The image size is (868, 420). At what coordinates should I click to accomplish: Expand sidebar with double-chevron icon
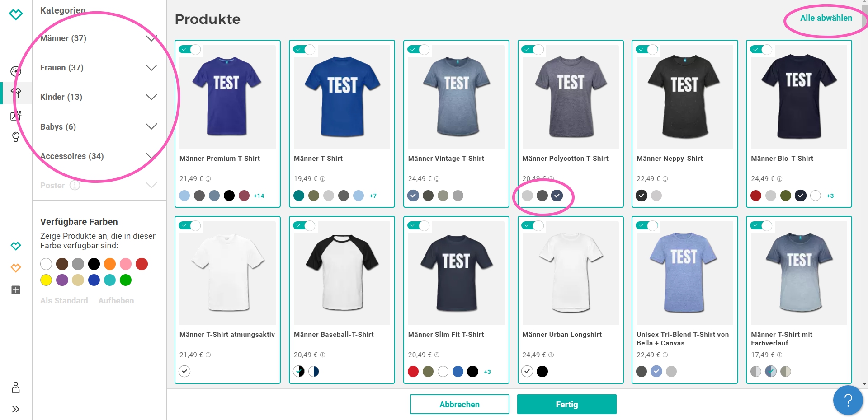pyautogui.click(x=16, y=409)
